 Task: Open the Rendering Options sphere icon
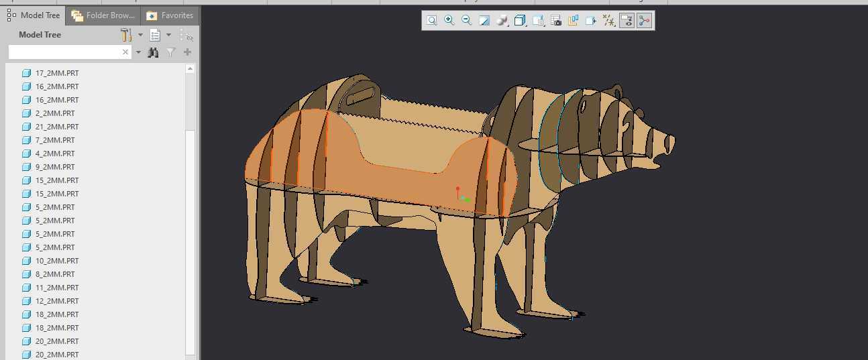click(x=502, y=21)
